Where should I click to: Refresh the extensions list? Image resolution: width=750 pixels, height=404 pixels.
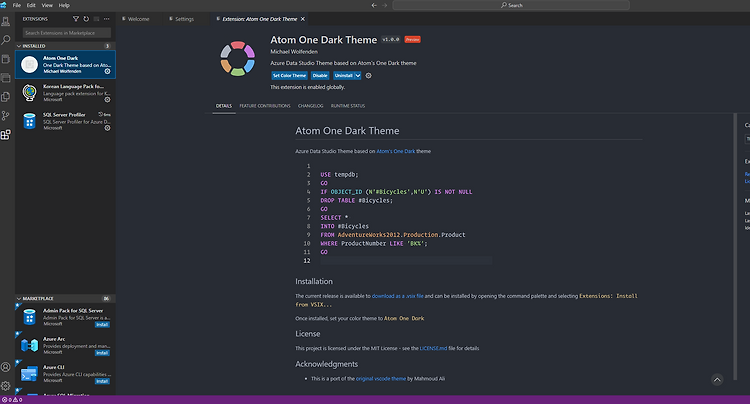click(86, 19)
